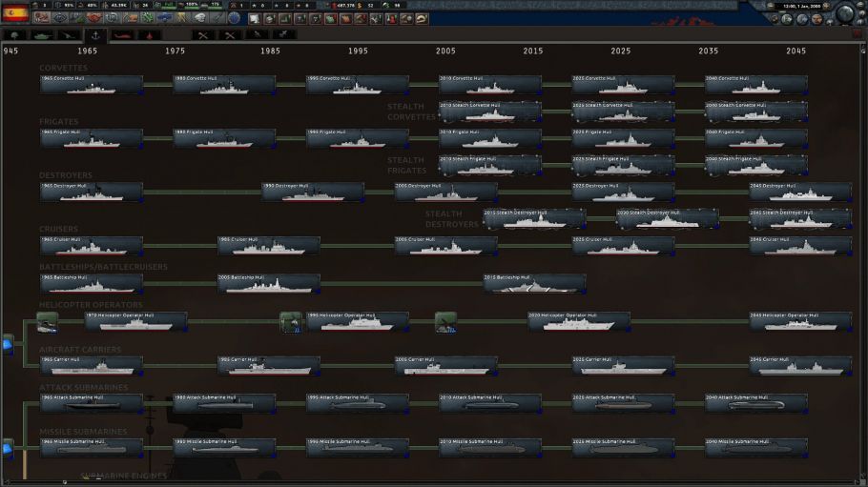Choose the 2005 Carrier Hull technology
868x487 pixels.
[x=445, y=366]
